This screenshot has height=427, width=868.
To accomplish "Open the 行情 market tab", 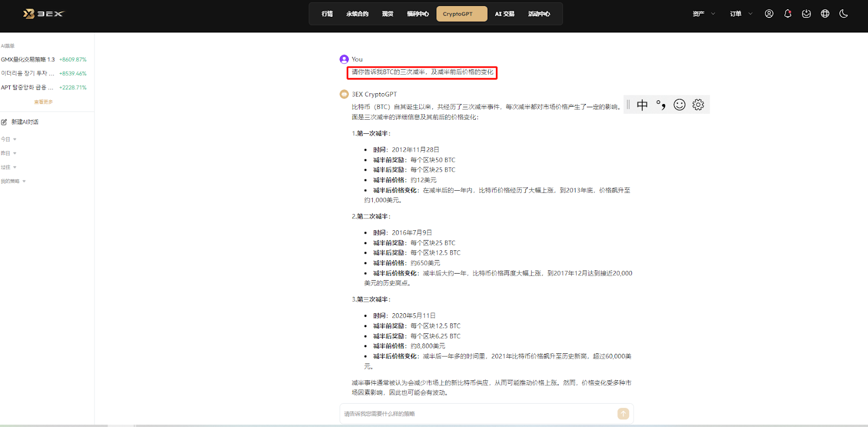I will [x=327, y=14].
